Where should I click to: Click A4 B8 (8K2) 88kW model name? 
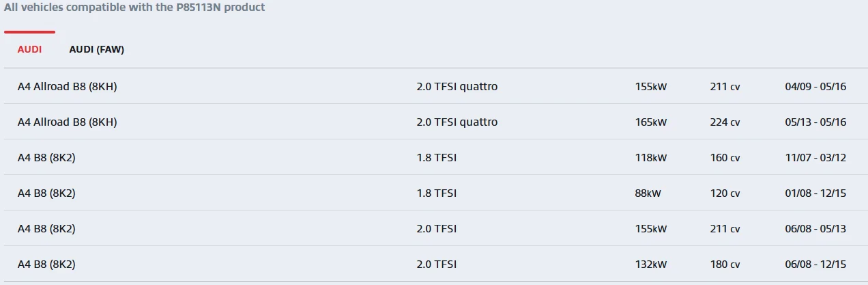[x=46, y=193]
